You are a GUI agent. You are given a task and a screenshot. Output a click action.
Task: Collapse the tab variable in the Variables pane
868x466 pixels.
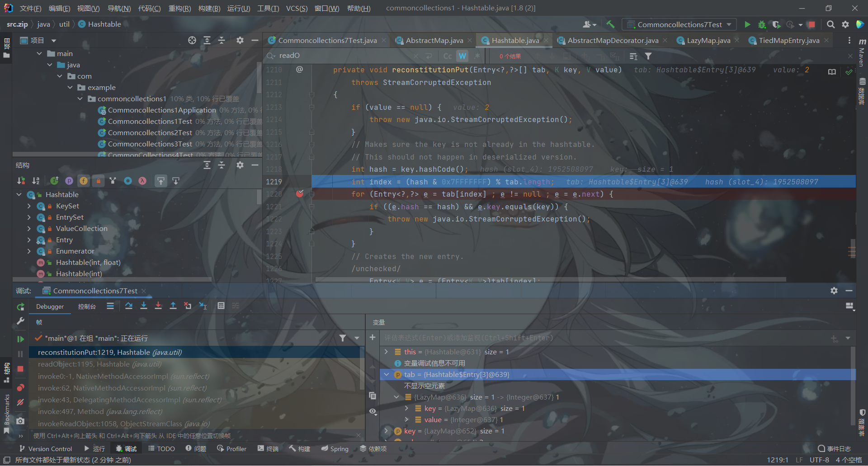pyautogui.click(x=387, y=375)
